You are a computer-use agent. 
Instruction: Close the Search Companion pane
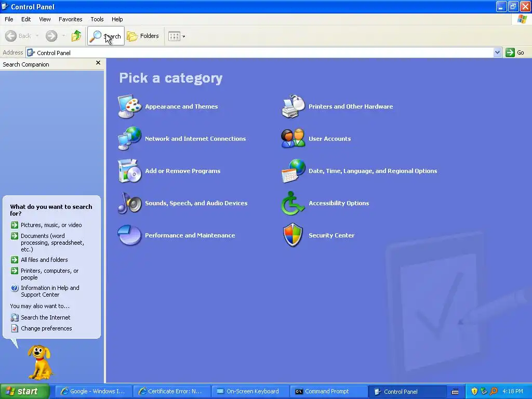[98, 63]
